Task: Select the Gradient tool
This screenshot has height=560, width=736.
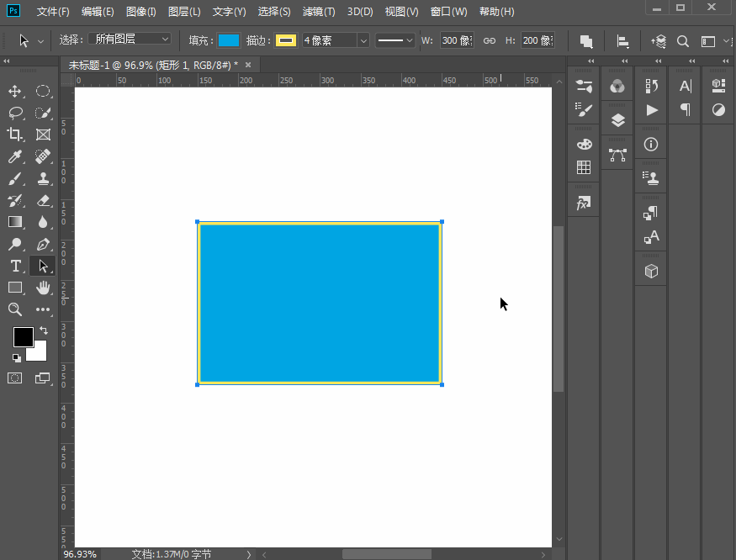Action: (x=15, y=222)
